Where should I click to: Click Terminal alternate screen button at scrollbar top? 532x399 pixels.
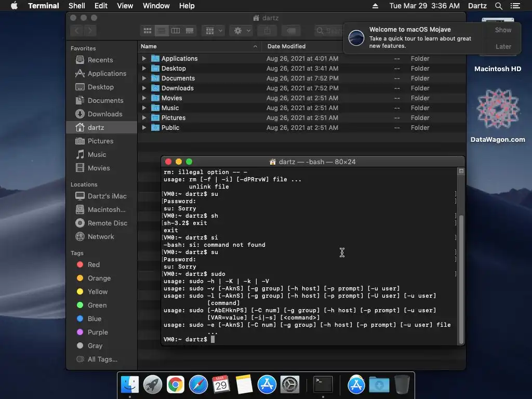[461, 171]
